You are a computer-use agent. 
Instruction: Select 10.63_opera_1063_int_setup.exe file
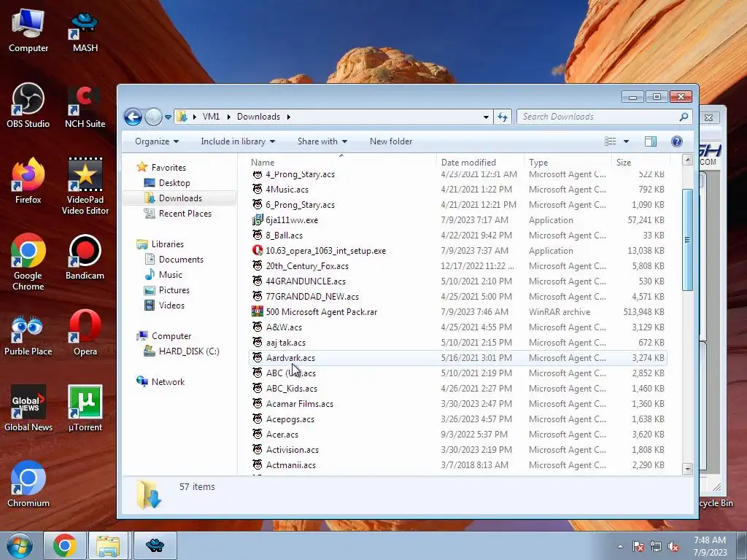458,251
